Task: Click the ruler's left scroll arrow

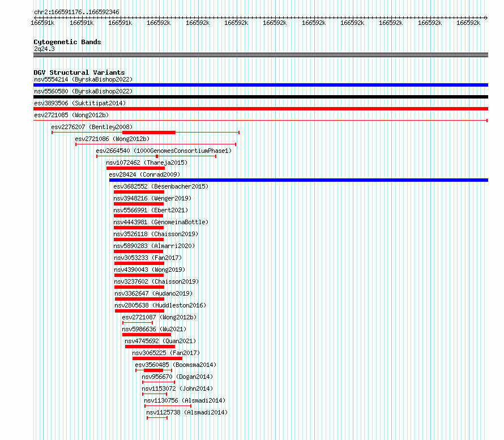Action: coord(35,18)
